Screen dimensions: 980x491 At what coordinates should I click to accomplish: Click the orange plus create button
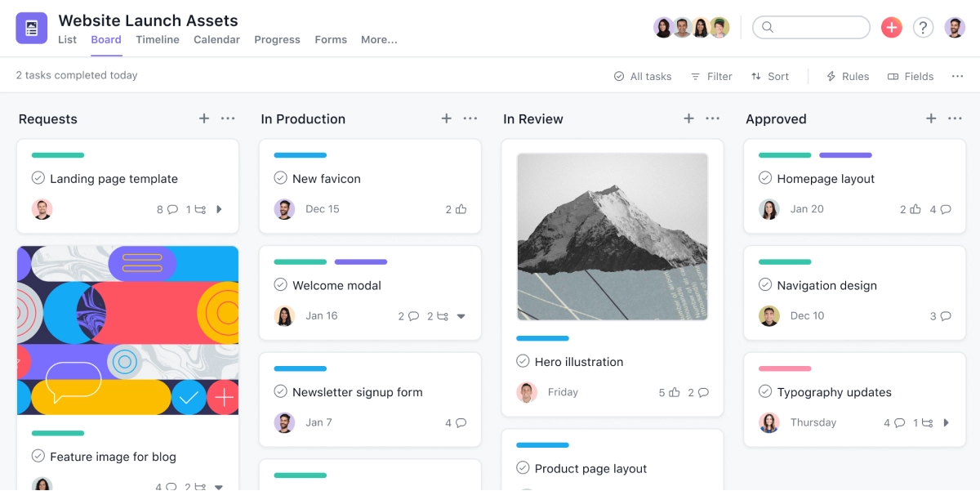(891, 27)
